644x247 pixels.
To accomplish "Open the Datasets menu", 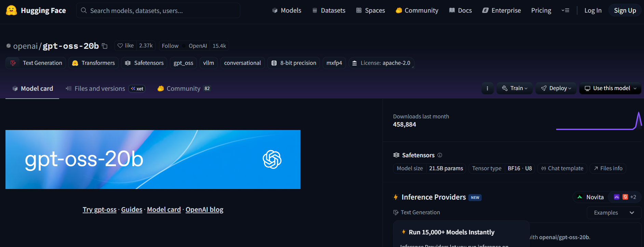I will click(328, 11).
